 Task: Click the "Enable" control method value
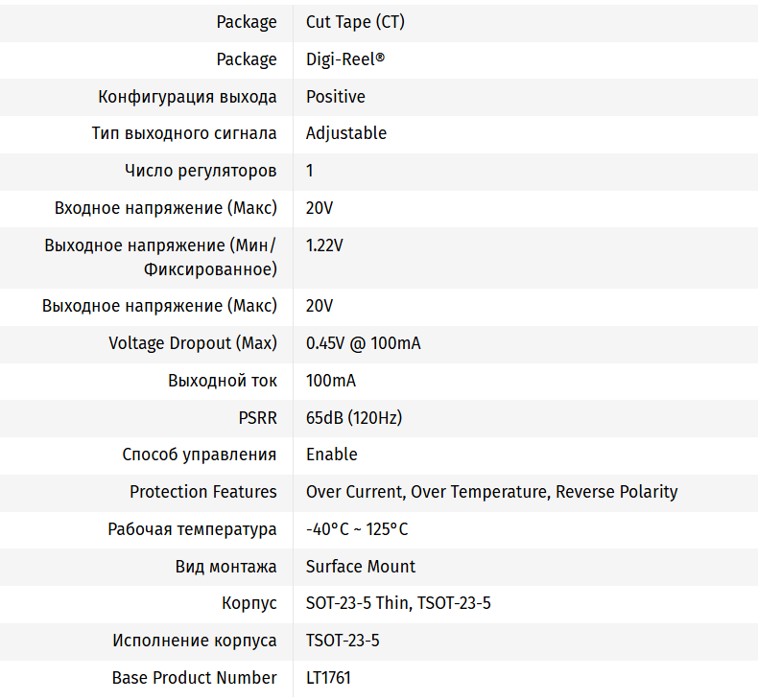(x=332, y=455)
